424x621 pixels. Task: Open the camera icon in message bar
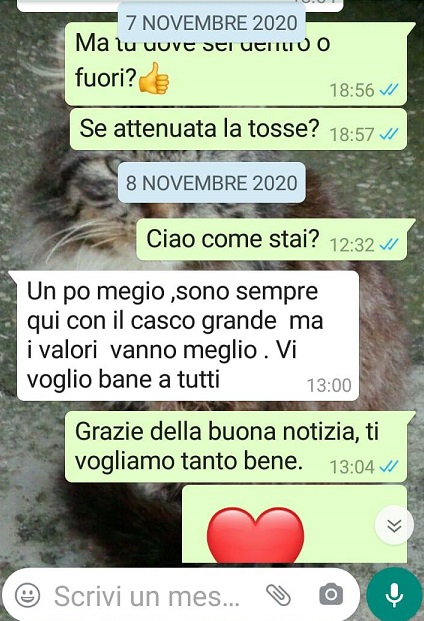click(331, 594)
